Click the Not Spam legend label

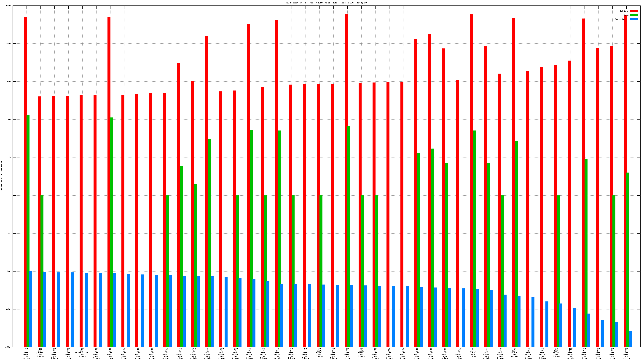pos(624,11)
